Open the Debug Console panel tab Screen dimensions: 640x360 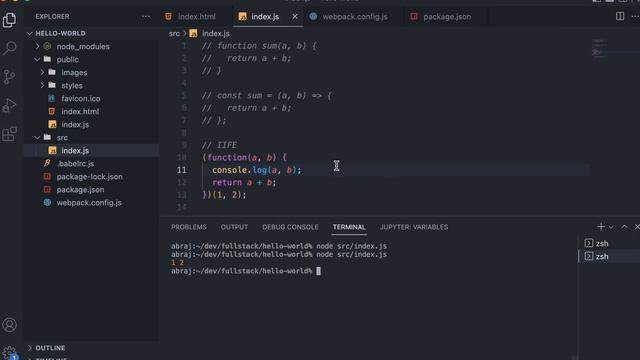pos(290,227)
